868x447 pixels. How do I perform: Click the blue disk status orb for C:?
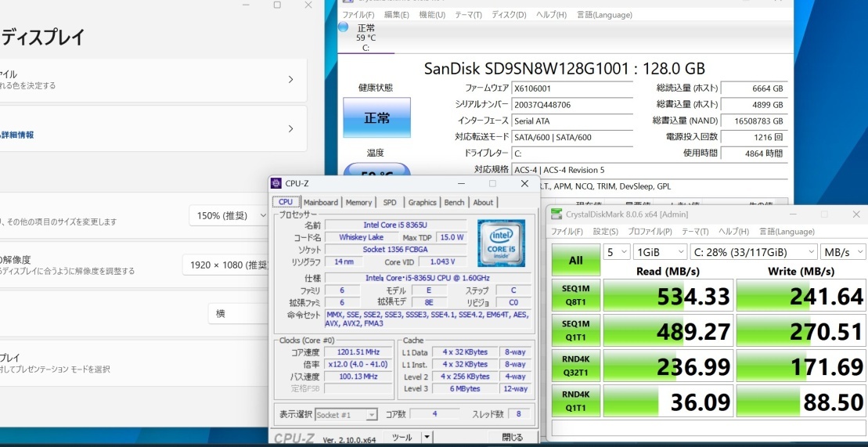pyautogui.click(x=343, y=27)
